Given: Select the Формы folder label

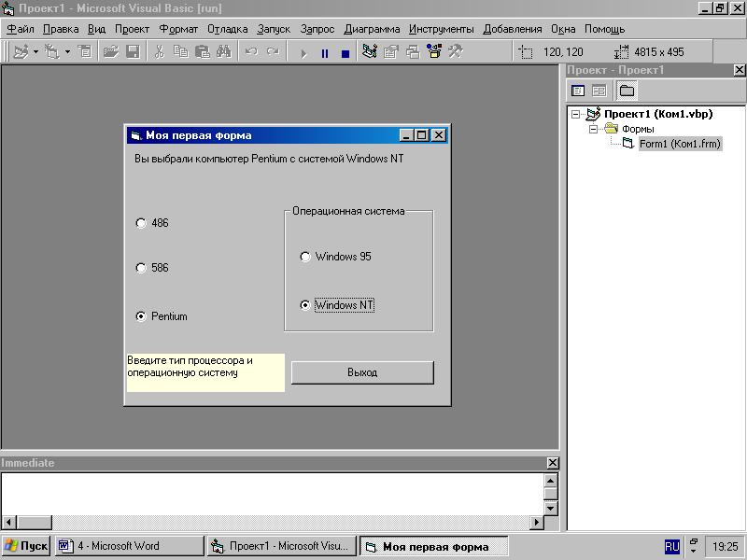Looking at the screenshot, I should tap(638, 129).
